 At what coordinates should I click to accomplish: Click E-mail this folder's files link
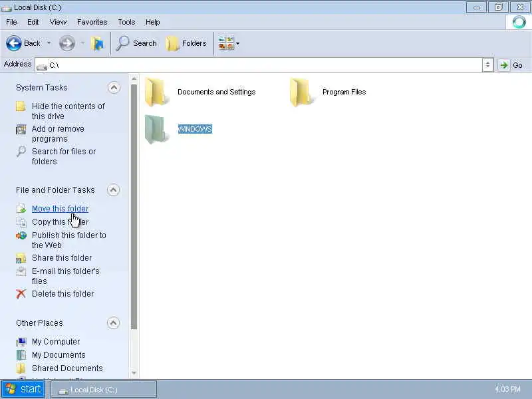coord(65,276)
